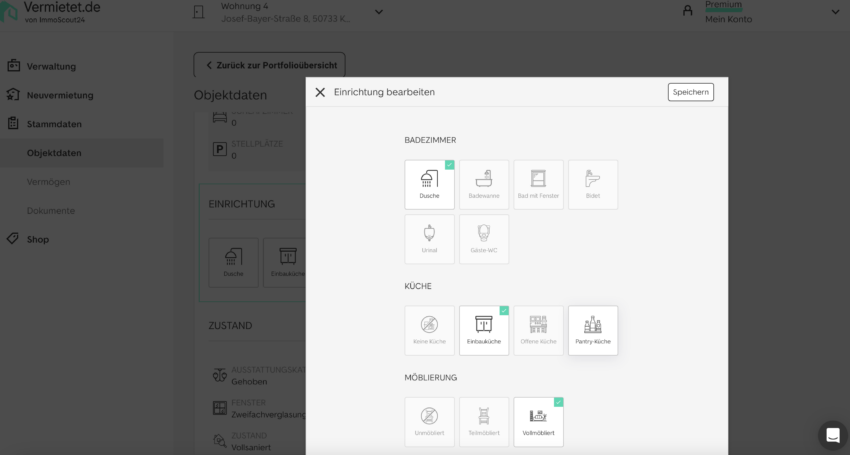Save changes with Speichern button
Screen dimensions: 850x455
tap(691, 92)
